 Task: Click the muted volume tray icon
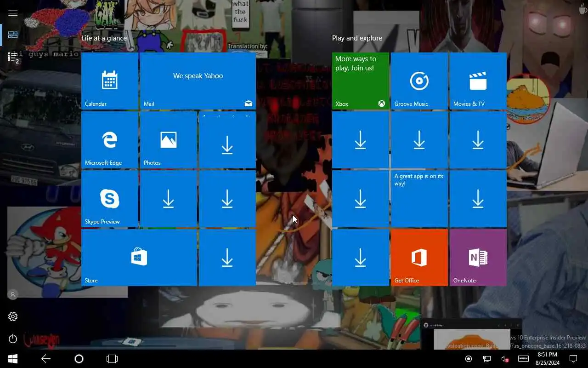(x=505, y=359)
